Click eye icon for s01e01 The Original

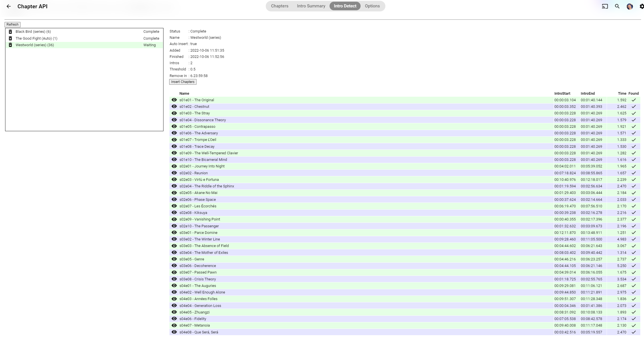174,100
